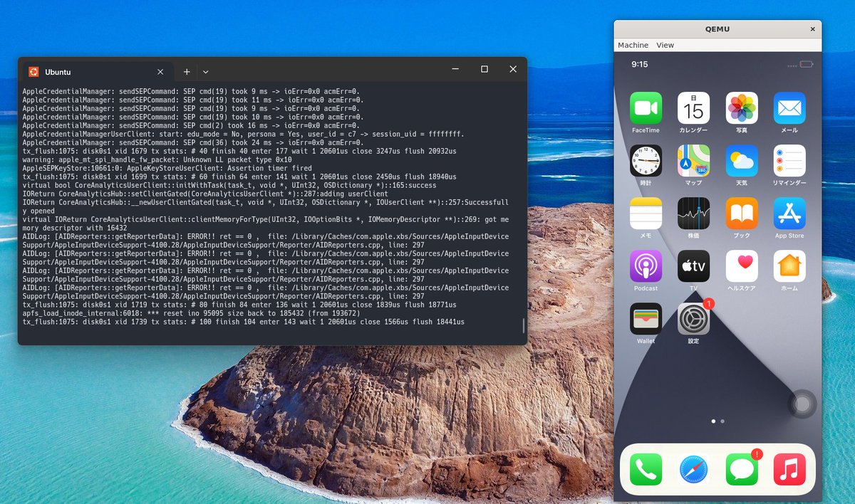The width and height of the screenshot is (855, 504).
Task: Open the terminal profile dropdown arrow
Action: pyautogui.click(x=205, y=71)
